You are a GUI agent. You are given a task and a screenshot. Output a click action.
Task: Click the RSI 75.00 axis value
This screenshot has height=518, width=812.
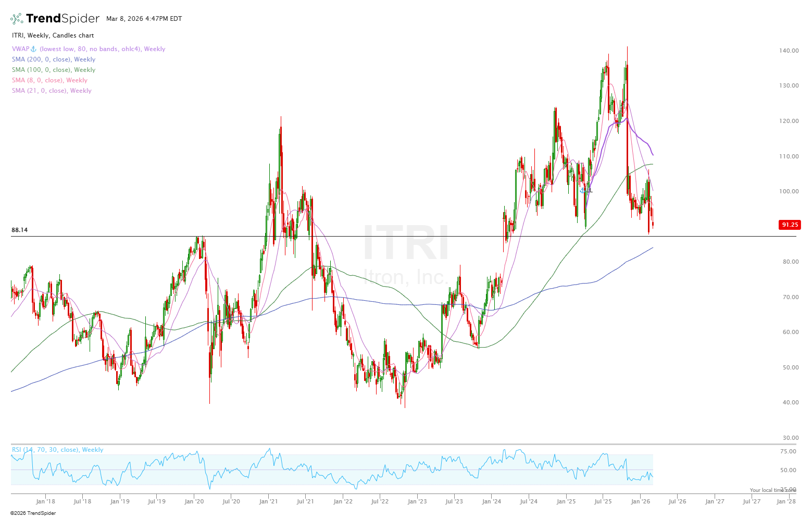pos(788,452)
